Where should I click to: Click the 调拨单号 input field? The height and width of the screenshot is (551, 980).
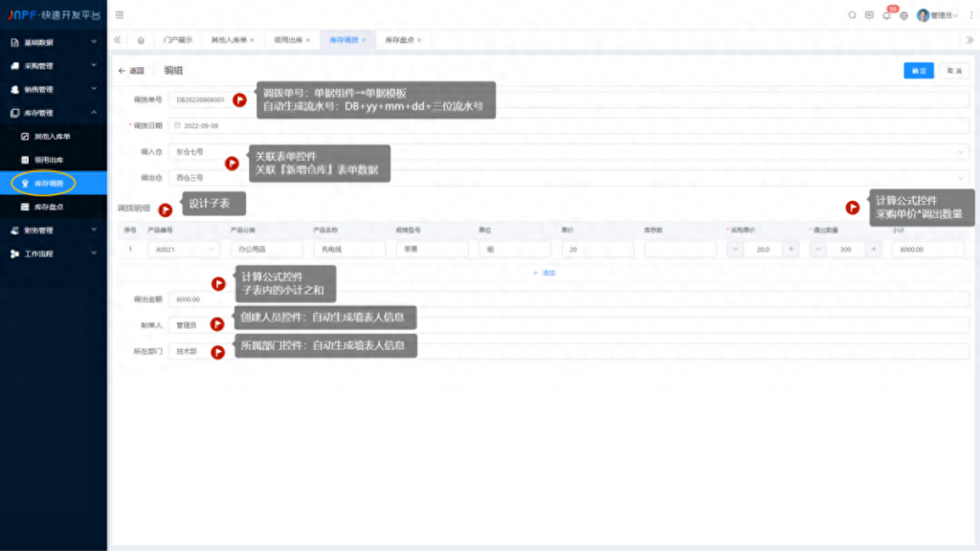[x=568, y=99]
